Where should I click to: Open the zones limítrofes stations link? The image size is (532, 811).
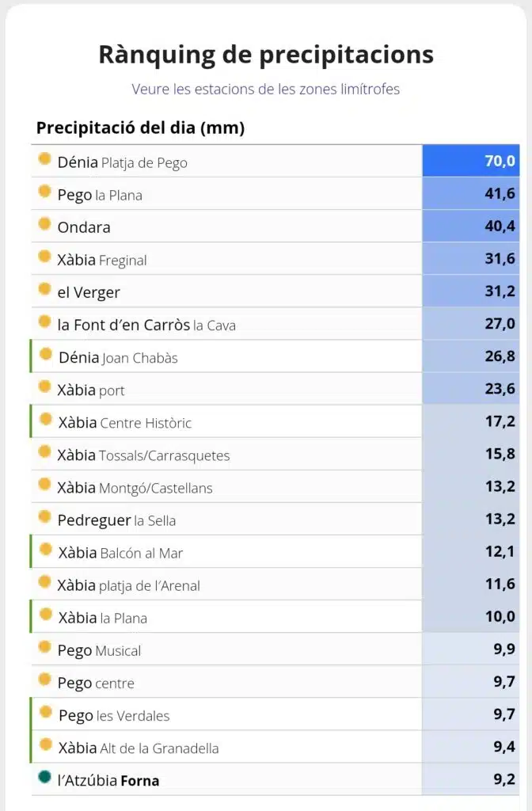pyautogui.click(x=266, y=89)
